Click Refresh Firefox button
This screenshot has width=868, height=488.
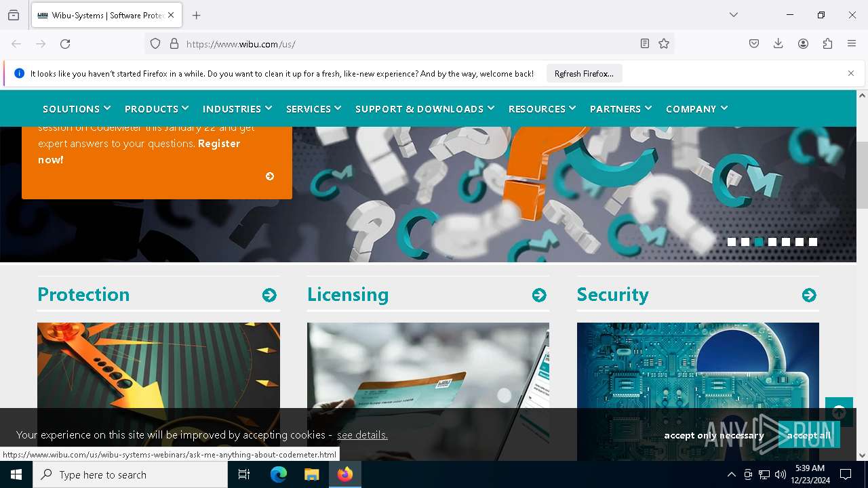tap(584, 74)
